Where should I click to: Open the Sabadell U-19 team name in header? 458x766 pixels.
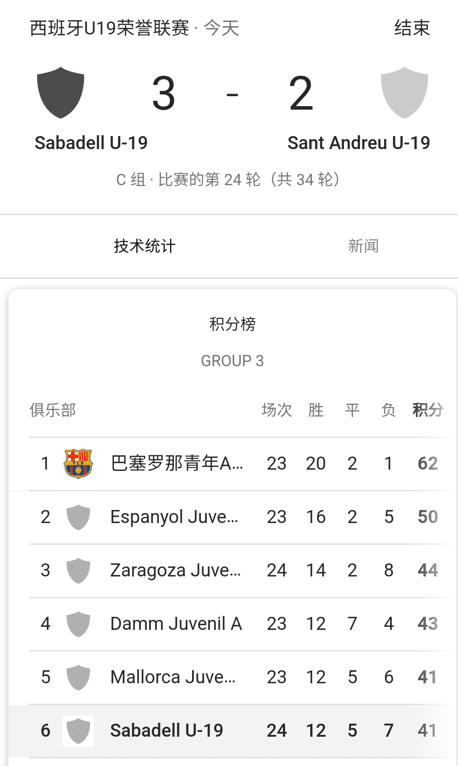coord(91,143)
